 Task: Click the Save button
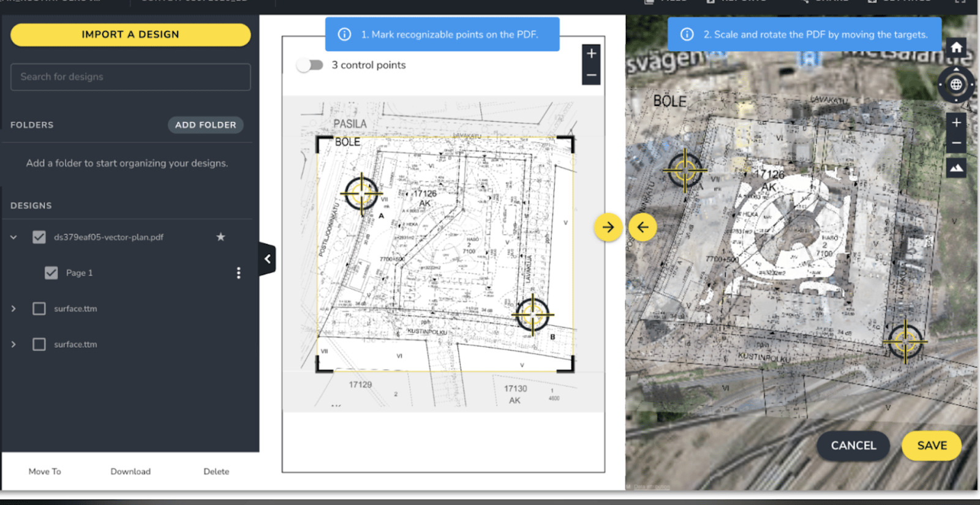931,446
